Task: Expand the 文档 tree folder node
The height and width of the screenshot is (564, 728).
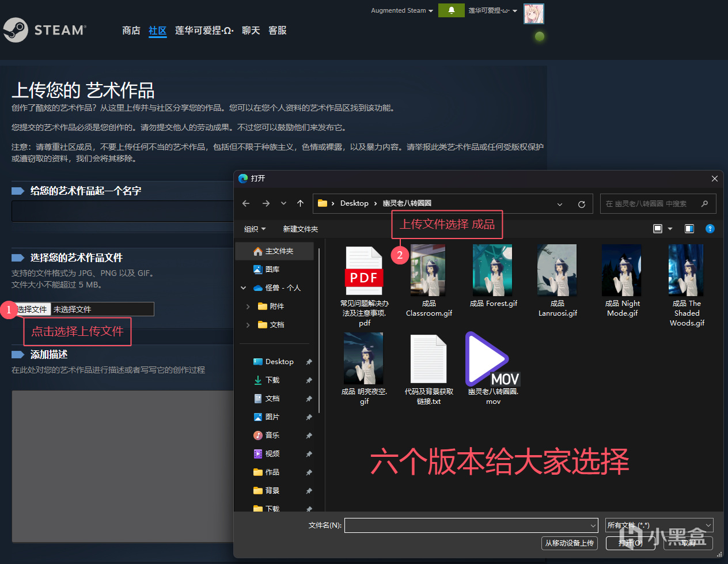Action: click(x=248, y=325)
